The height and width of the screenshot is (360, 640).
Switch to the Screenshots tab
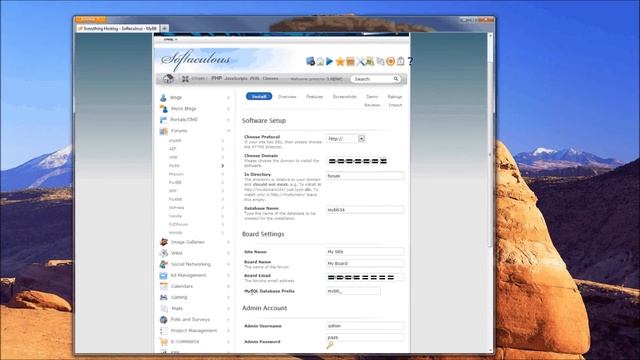coord(344,97)
